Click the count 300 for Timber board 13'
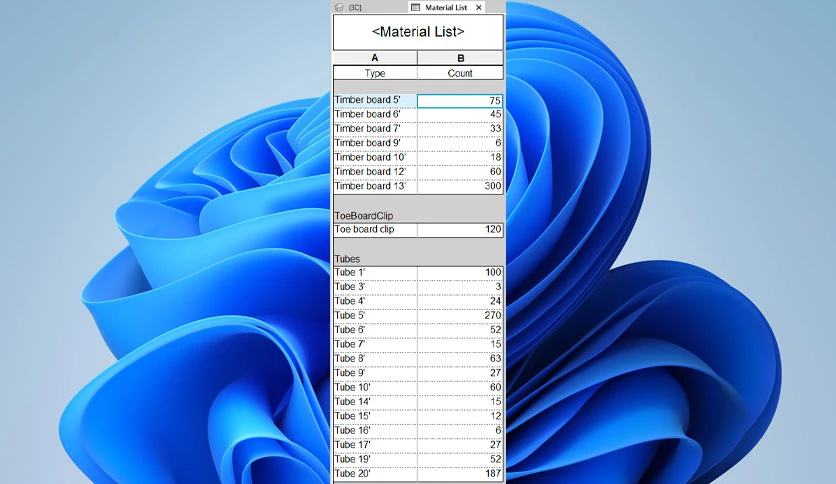The width and height of the screenshot is (836, 484). click(460, 186)
